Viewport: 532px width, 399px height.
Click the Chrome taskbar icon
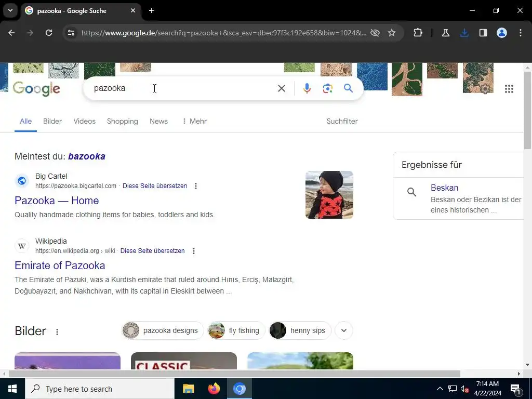239,389
